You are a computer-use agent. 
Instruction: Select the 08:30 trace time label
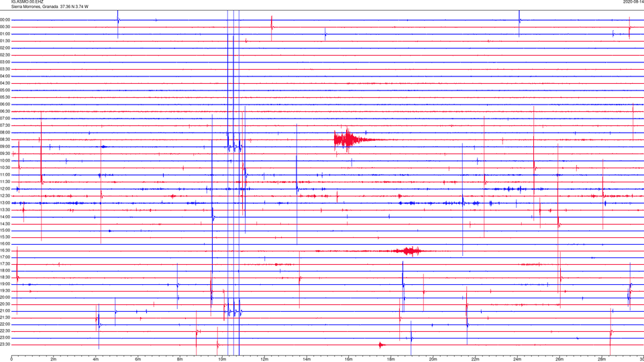coord(5,139)
